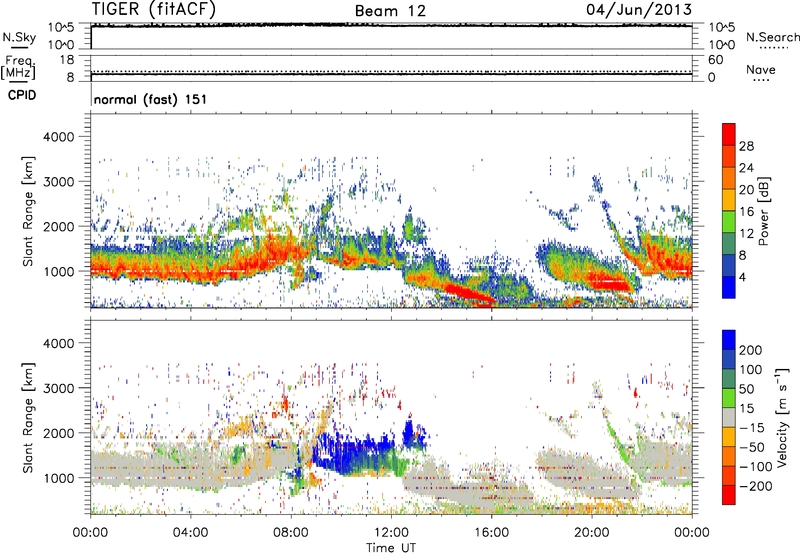Click the gray ±15 segment of velocity colorbar
Image resolution: width=800 pixels, height=554 pixels.
pyautogui.click(x=729, y=417)
